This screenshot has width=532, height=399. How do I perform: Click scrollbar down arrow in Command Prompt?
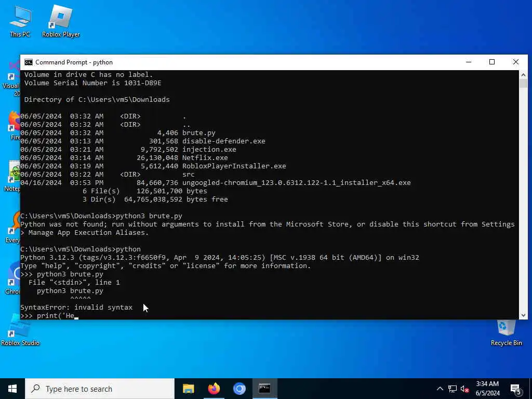coord(523,315)
